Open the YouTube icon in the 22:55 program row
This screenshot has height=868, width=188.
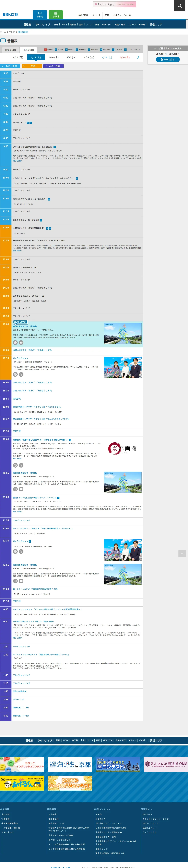click(x=21, y=581)
